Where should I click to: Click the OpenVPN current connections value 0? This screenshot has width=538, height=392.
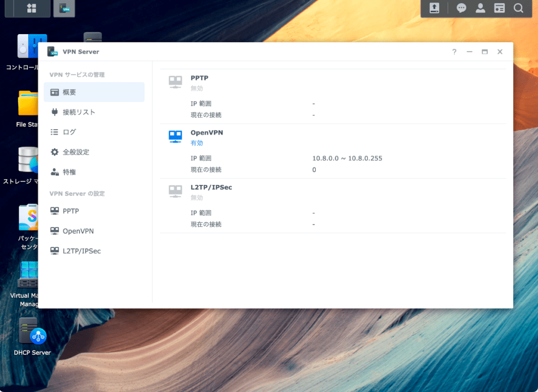pyautogui.click(x=314, y=170)
